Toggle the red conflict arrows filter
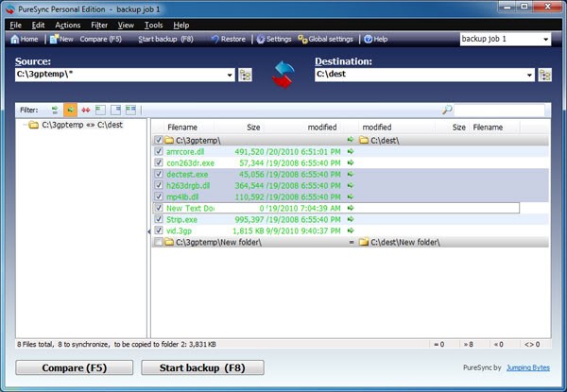Viewport: 567px width, 392px height. point(86,110)
